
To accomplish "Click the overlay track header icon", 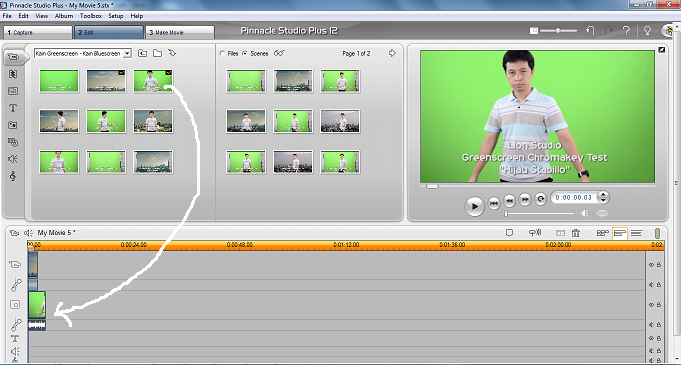I will [x=15, y=305].
